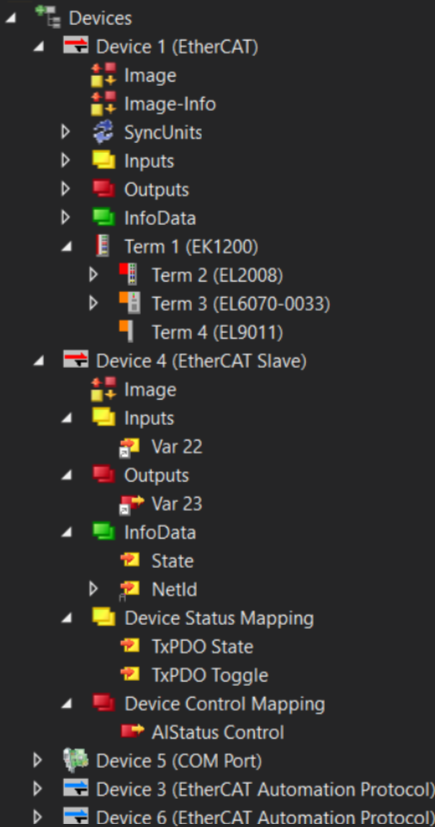Screen dimensions: 435x827
Task: Select the Var 22 input variable
Action: click(177, 447)
